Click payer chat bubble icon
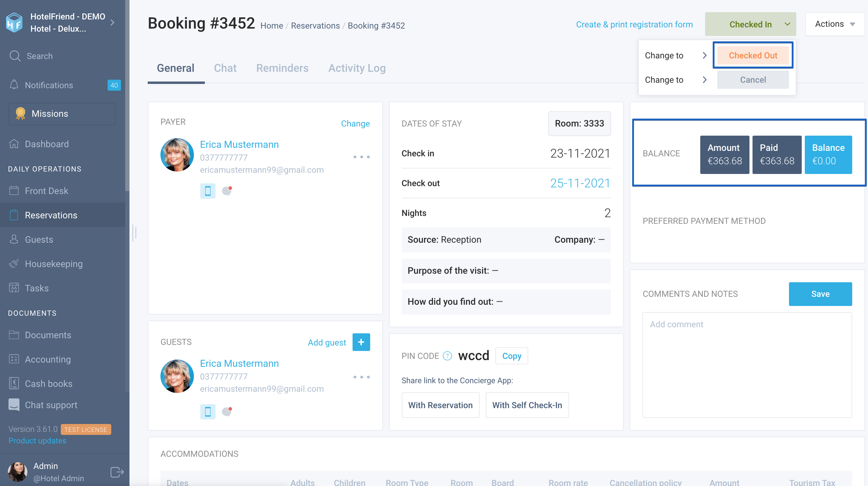Image resolution: width=868 pixels, height=486 pixels. coord(227,191)
